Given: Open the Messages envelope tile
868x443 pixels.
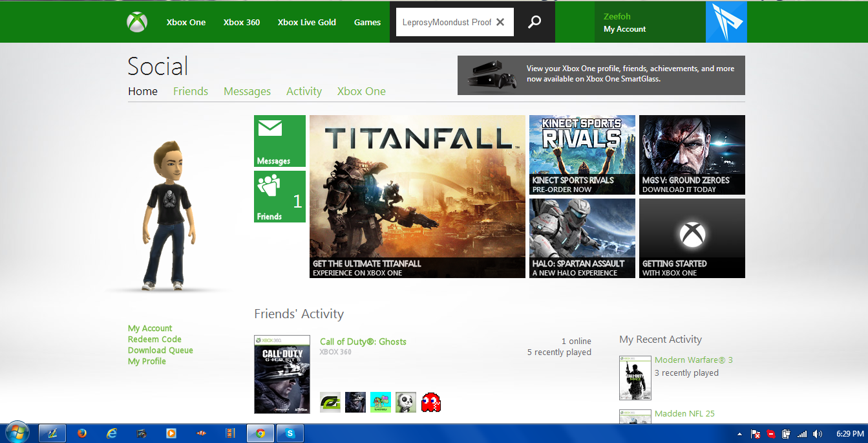Looking at the screenshot, I should (x=279, y=141).
